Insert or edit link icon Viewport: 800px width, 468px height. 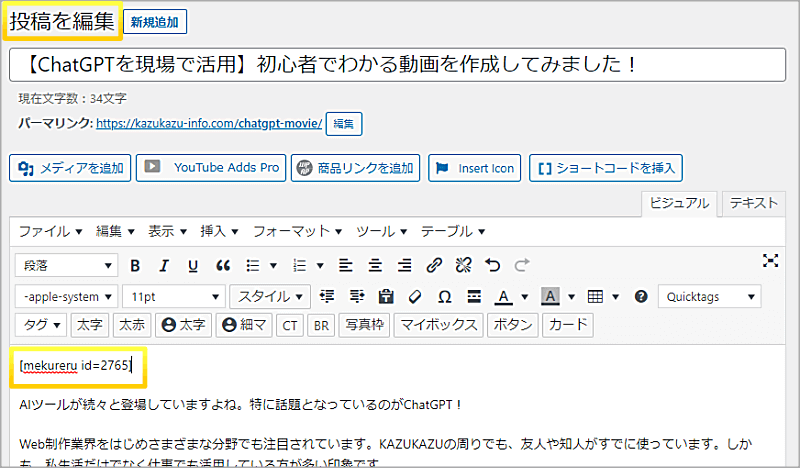(434, 265)
